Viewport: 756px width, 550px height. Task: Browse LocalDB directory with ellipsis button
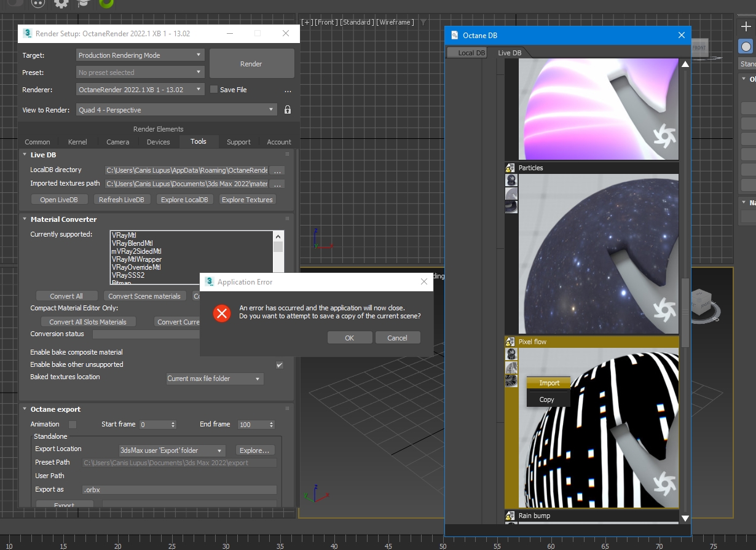click(277, 170)
